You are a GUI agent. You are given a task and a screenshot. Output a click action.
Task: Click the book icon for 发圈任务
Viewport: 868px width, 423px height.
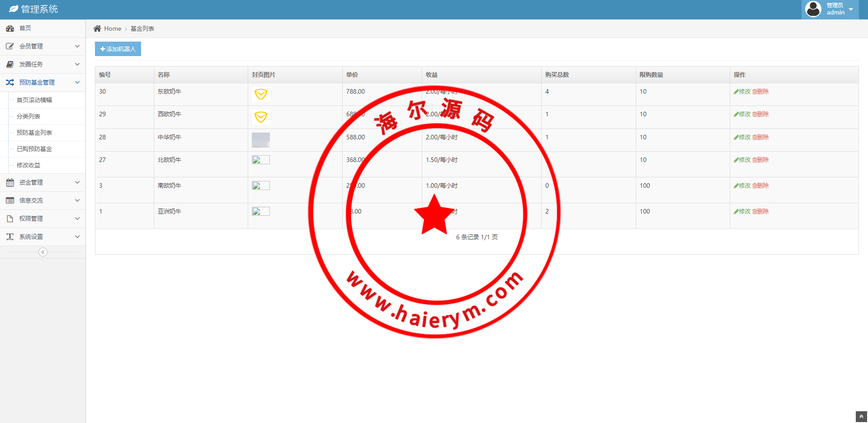pyautogui.click(x=10, y=64)
